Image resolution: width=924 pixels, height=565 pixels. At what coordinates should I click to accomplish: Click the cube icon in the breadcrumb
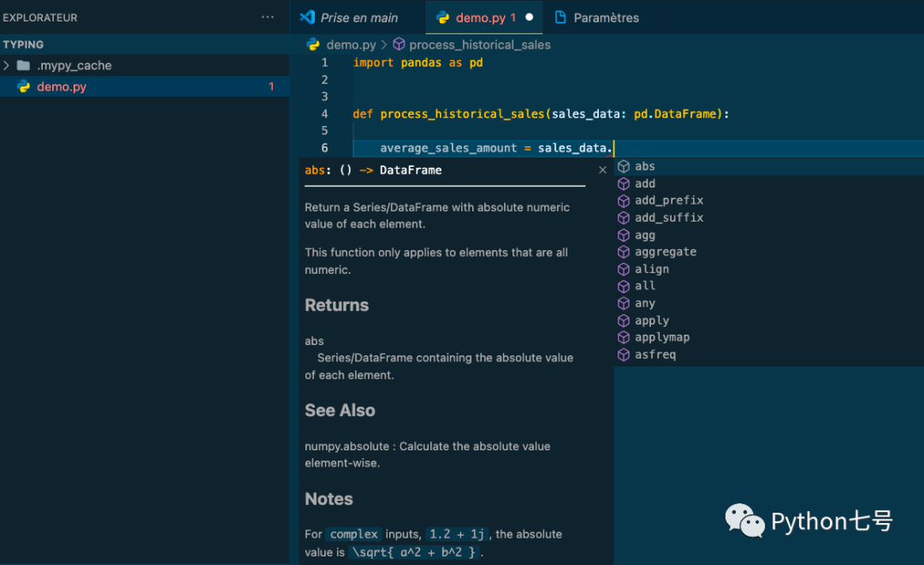(399, 45)
